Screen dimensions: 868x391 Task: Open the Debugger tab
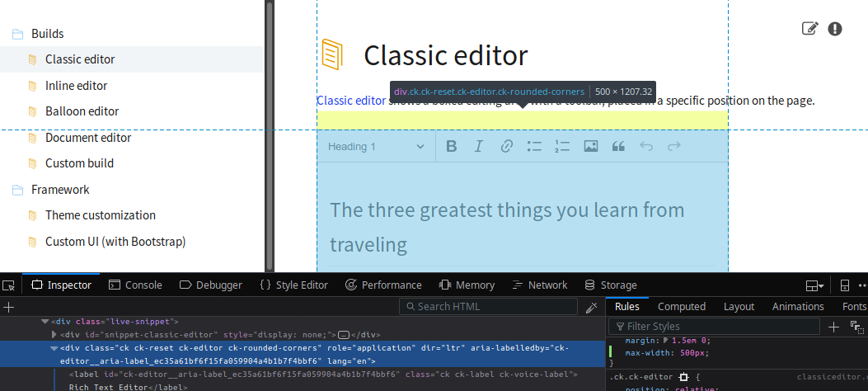pos(212,285)
